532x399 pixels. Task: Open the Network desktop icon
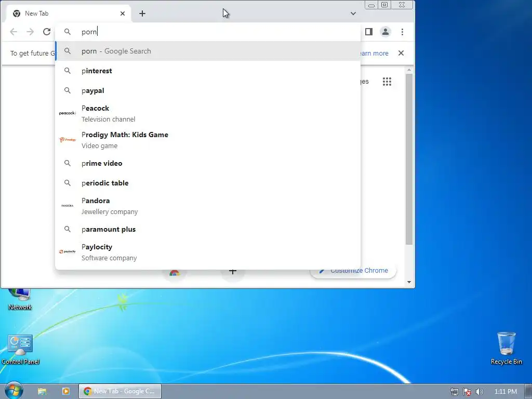tap(20, 299)
